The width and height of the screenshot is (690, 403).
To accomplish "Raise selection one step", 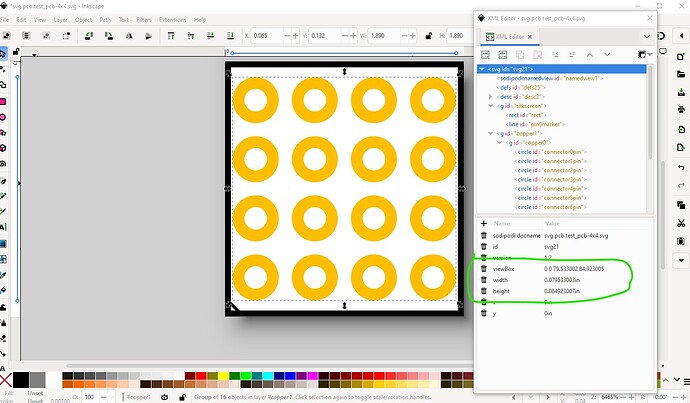I will pyautogui.click(x=191, y=36).
